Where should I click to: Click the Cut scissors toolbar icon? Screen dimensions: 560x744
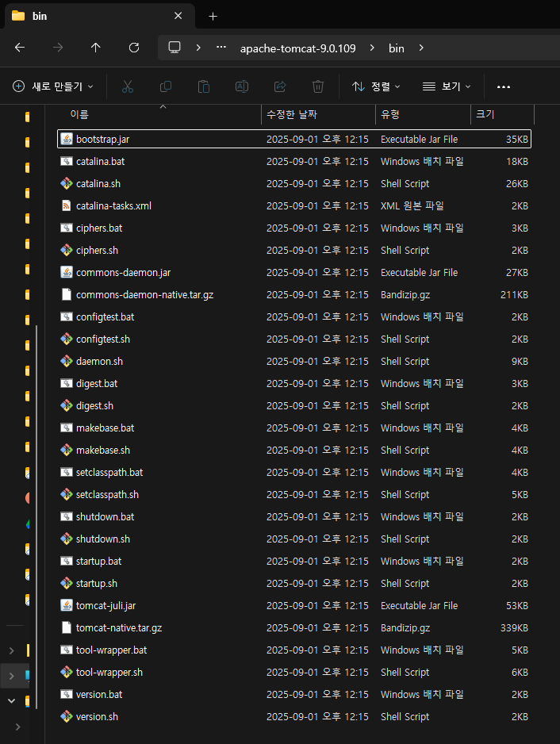click(127, 86)
